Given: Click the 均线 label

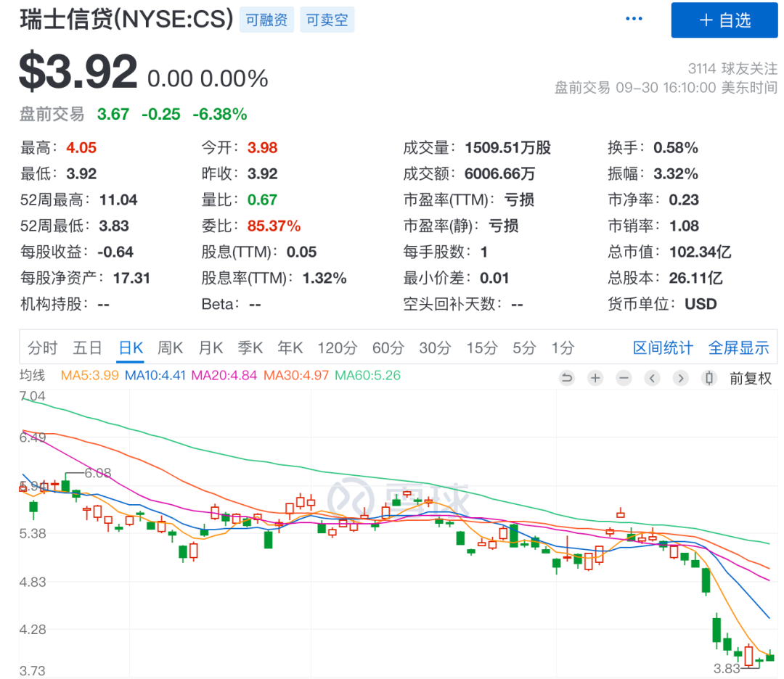Looking at the screenshot, I should [32, 375].
